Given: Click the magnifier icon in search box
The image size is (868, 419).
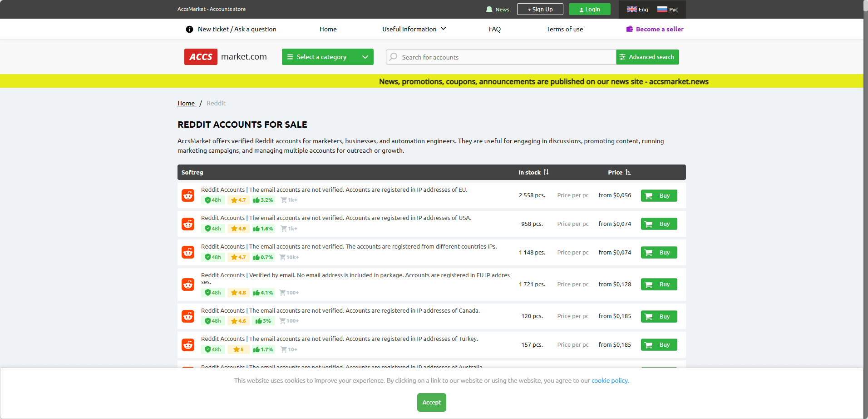Looking at the screenshot, I should 394,57.
